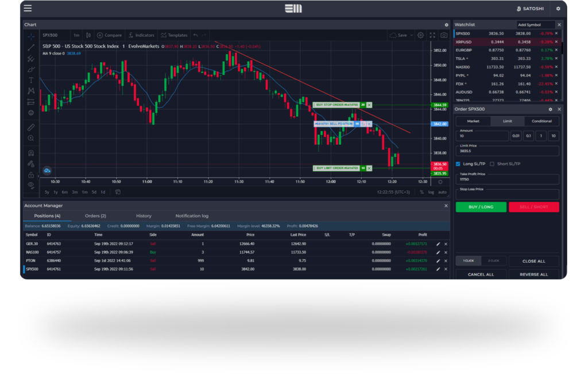Select the Market order type tab

[x=473, y=121]
